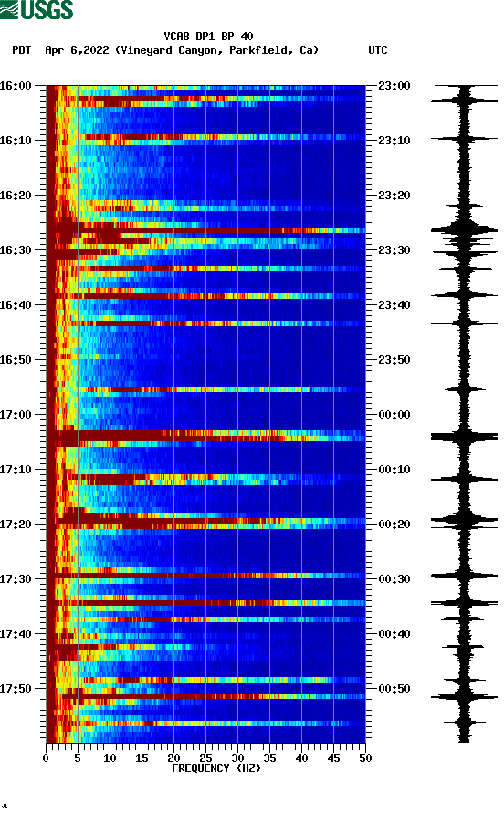This screenshot has height=816, width=504.
Task: Click the 23:00 UTC time label
Action: pos(394,86)
